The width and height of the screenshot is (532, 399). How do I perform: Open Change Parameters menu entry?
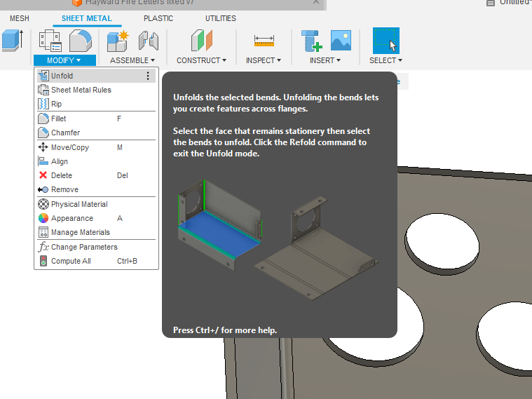(x=96, y=247)
